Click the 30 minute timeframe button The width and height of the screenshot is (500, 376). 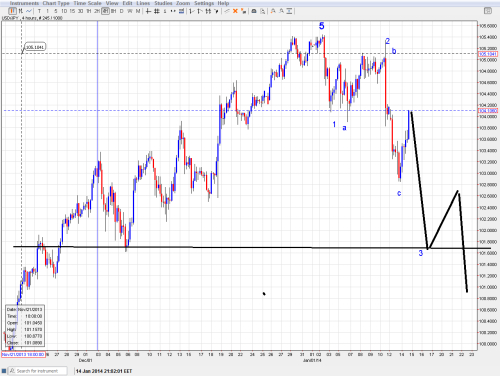pyautogui.click(x=80, y=11)
